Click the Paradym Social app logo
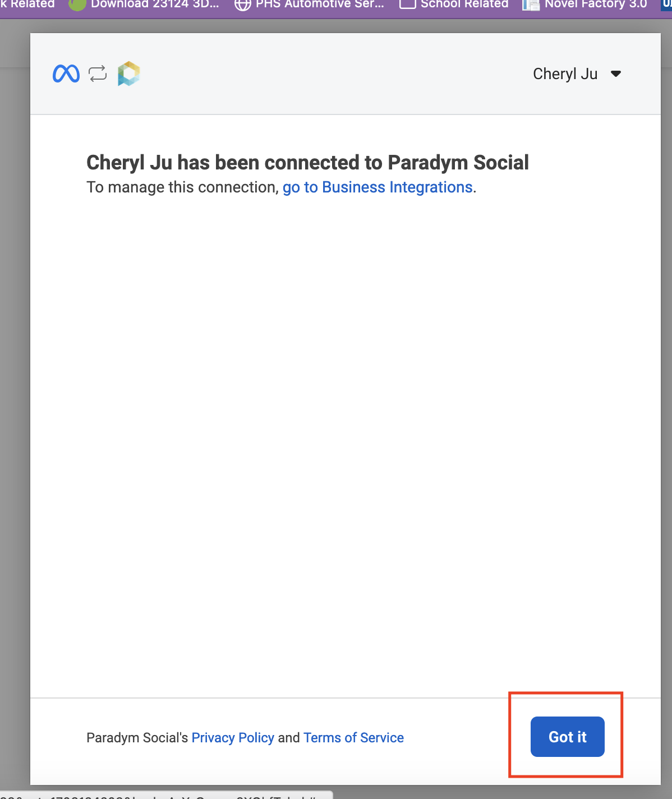This screenshot has height=799, width=672. tap(128, 74)
